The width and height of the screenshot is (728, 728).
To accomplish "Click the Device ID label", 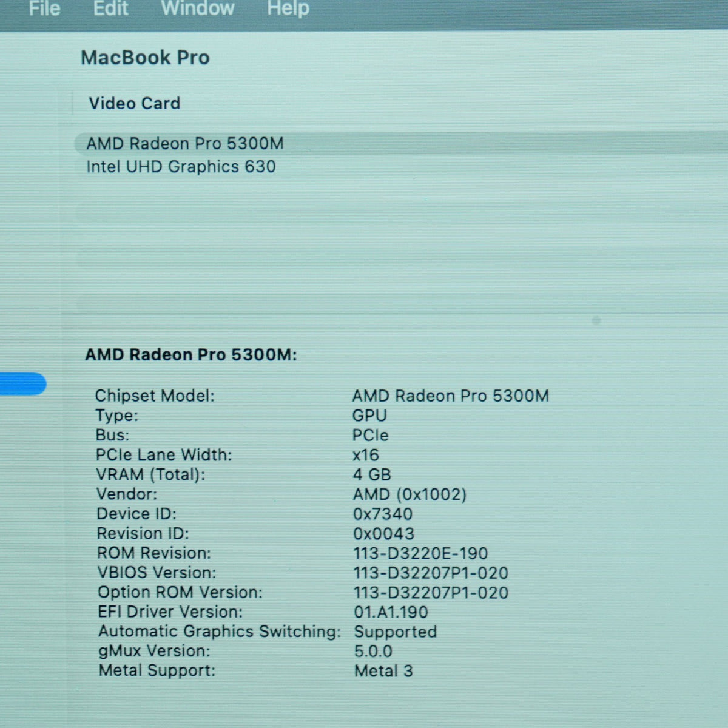I will click(x=136, y=514).
